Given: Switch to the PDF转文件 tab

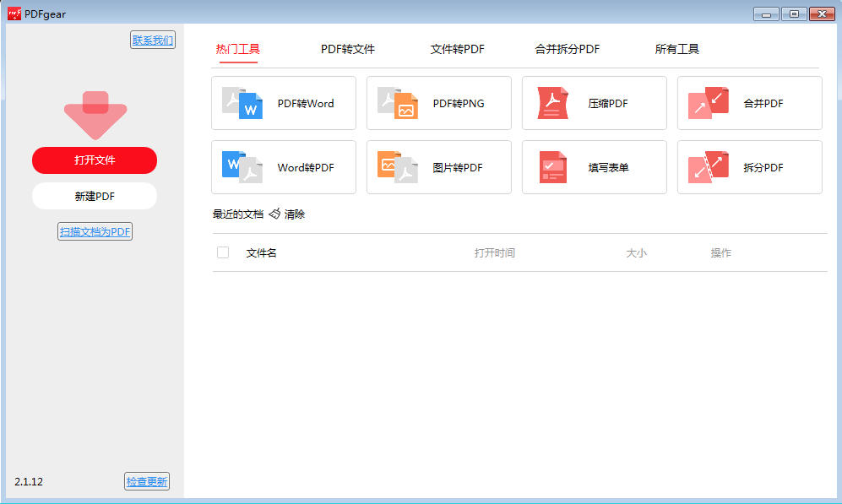Looking at the screenshot, I should (x=347, y=49).
